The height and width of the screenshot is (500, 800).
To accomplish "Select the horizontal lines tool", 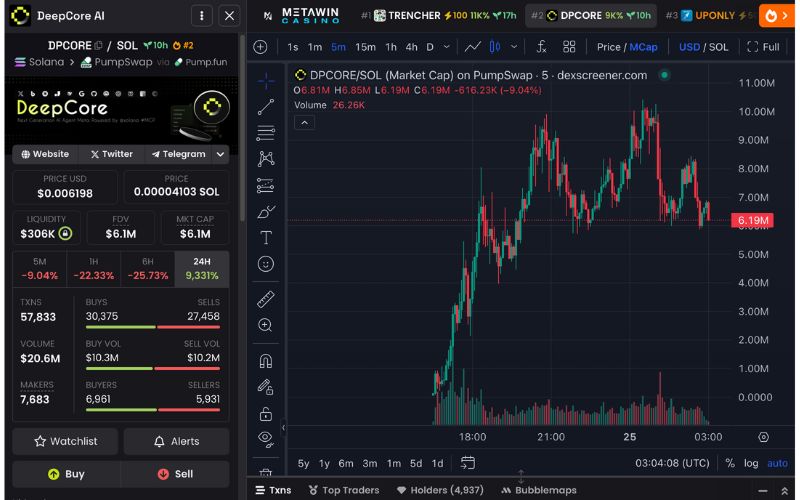I will point(266,133).
